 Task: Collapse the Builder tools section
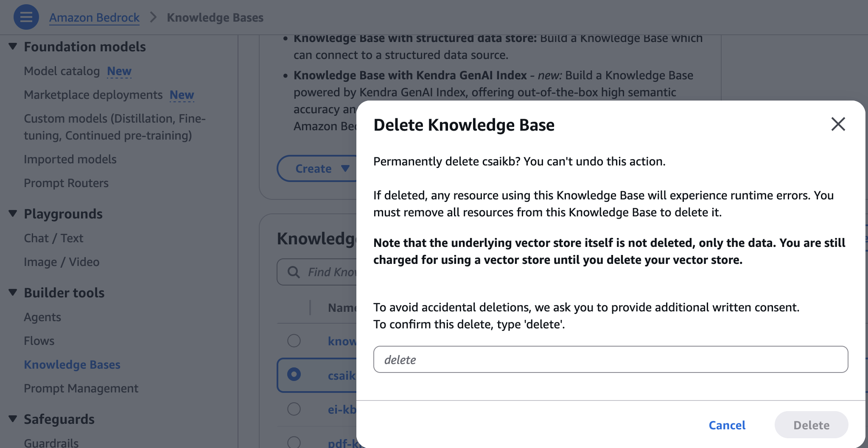13,292
